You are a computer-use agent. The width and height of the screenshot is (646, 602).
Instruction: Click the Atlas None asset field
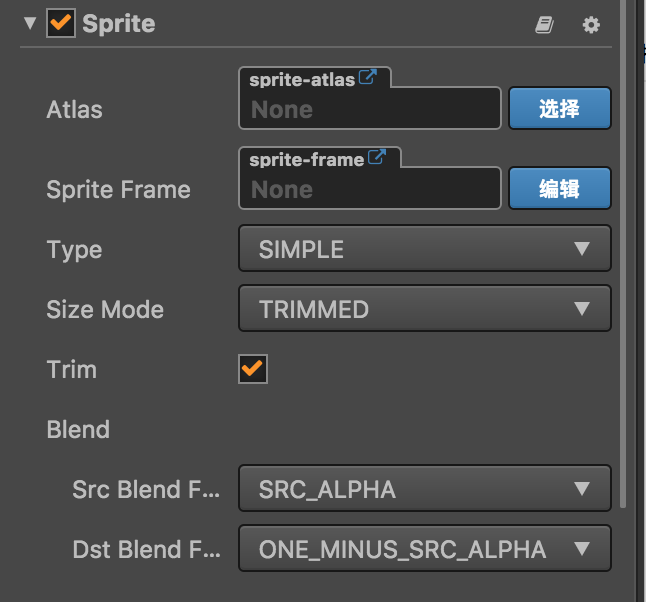click(369, 109)
